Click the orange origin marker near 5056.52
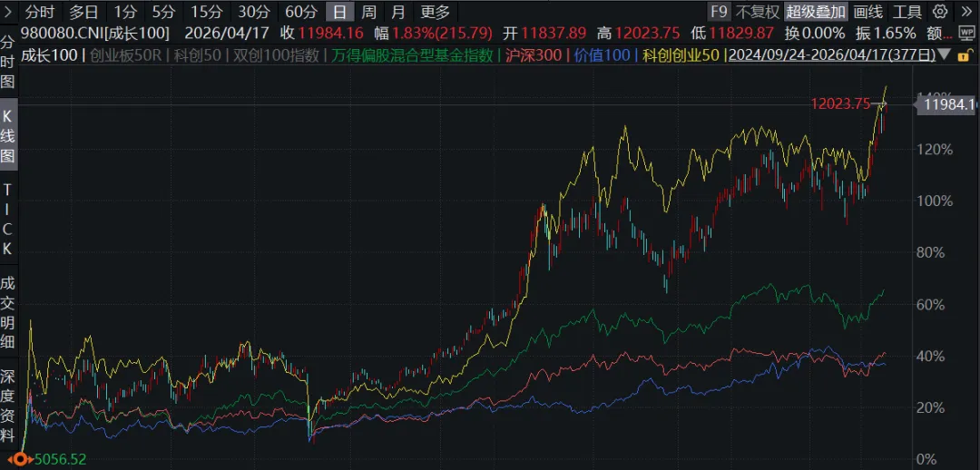 click(21, 459)
